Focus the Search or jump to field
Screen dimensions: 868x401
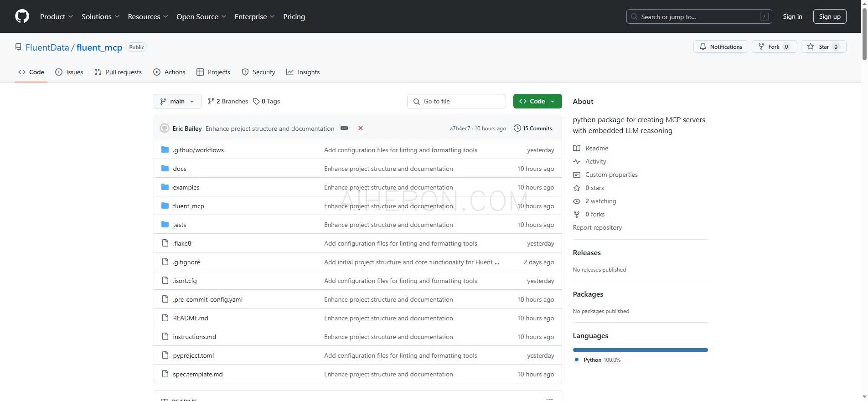pos(699,17)
